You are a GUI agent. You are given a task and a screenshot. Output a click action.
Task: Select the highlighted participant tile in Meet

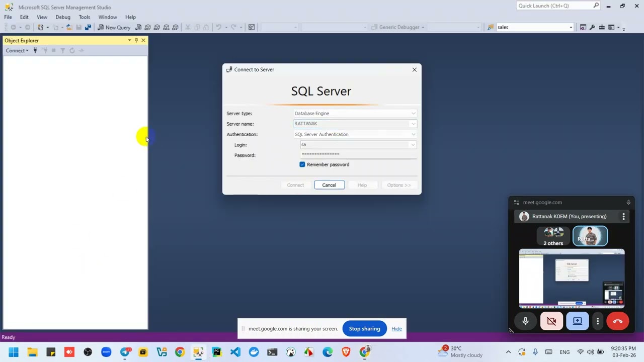tap(590, 236)
